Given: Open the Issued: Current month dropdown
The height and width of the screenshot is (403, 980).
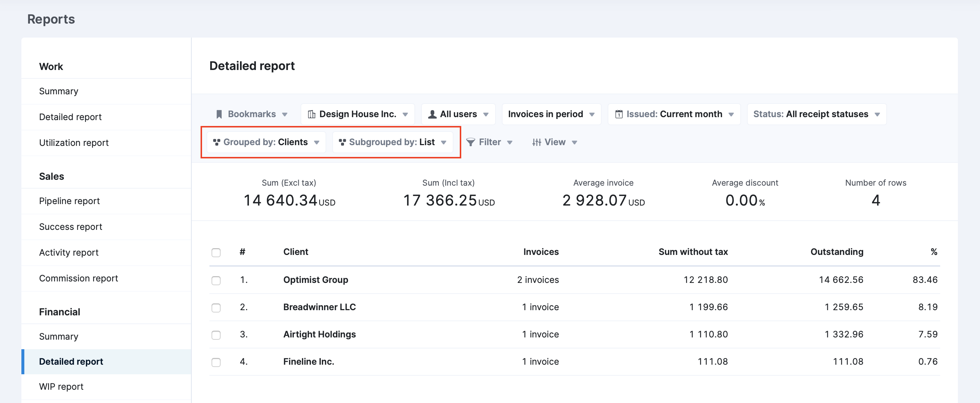Looking at the screenshot, I should [674, 115].
